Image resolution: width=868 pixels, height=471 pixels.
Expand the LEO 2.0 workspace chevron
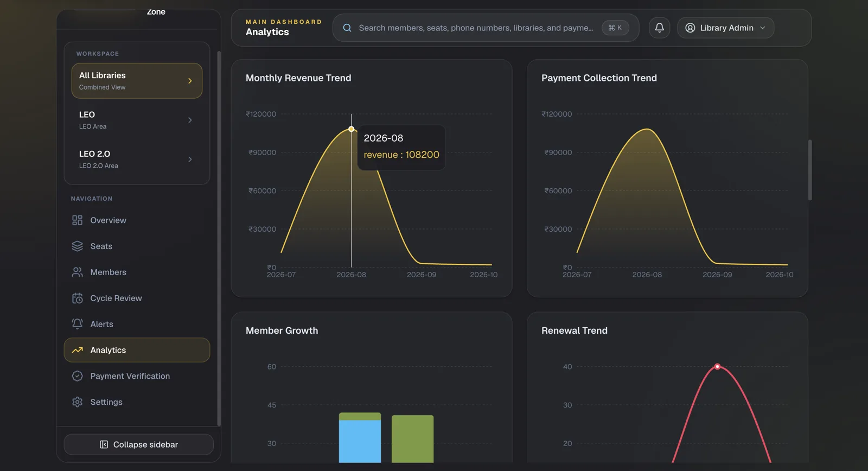pyautogui.click(x=190, y=159)
